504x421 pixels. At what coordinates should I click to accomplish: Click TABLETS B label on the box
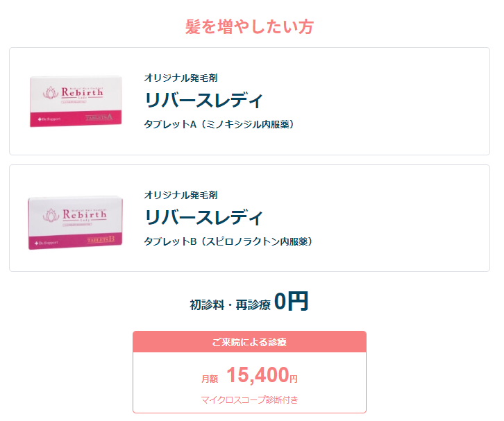[x=101, y=239]
